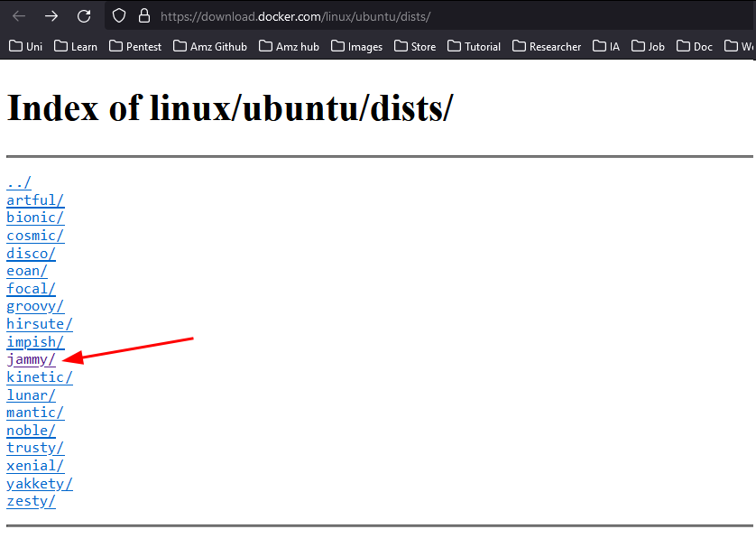Viewport: 756px width, 557px height.
Task: Open the artful/ directory link
Action: tap(35, 200)
